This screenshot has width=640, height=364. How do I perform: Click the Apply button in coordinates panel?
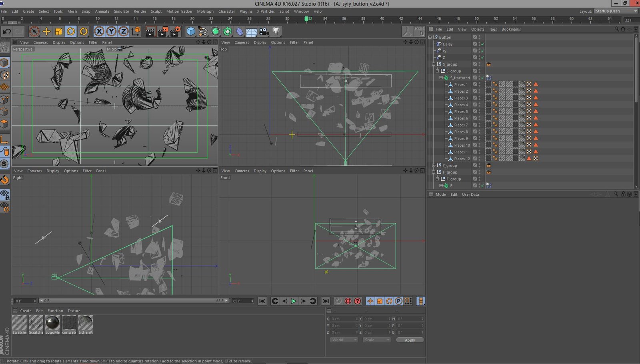click(410, 340)
